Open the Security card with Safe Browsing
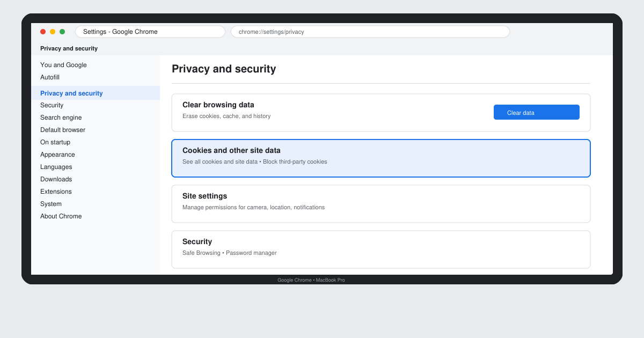644x338 pixels. tap(381, 249)
